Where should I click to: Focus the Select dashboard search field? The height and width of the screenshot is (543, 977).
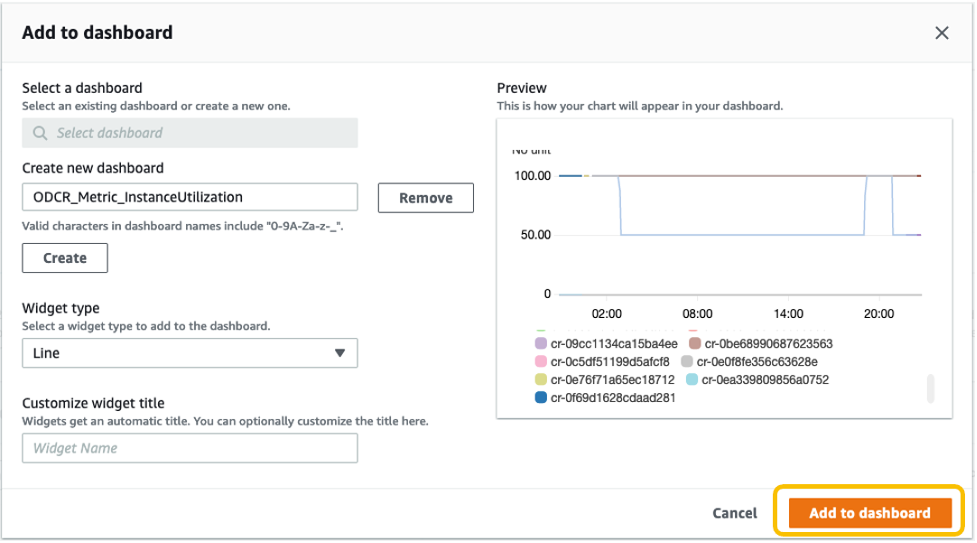200,133
